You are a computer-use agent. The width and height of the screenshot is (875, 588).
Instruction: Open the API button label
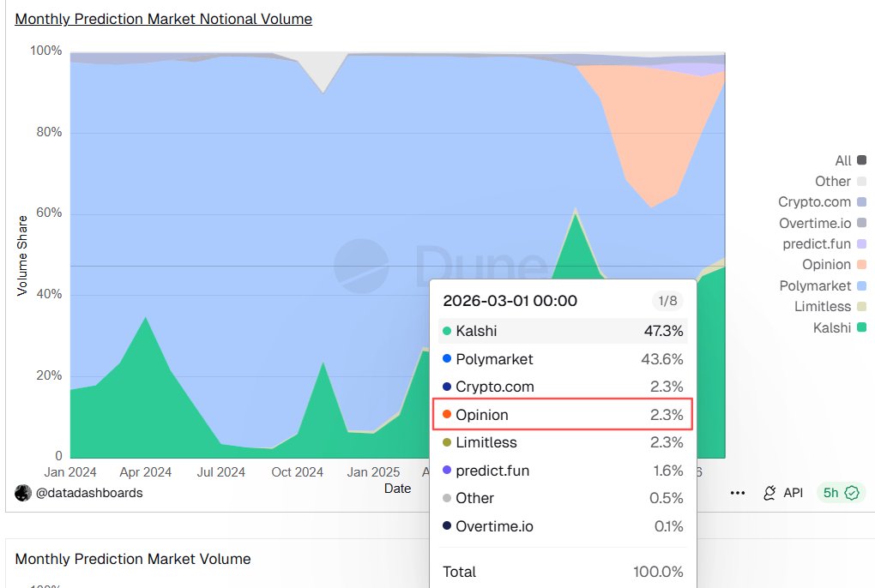793,493
